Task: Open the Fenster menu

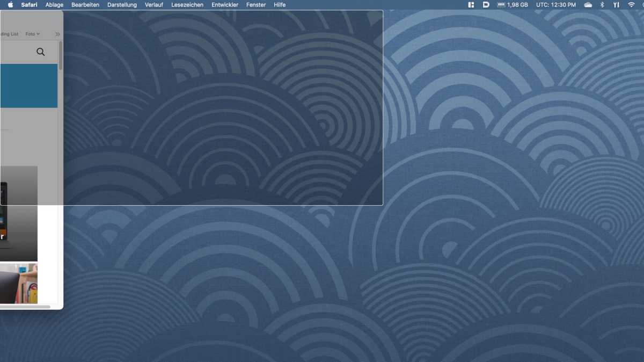Action: tap(256, 5)
